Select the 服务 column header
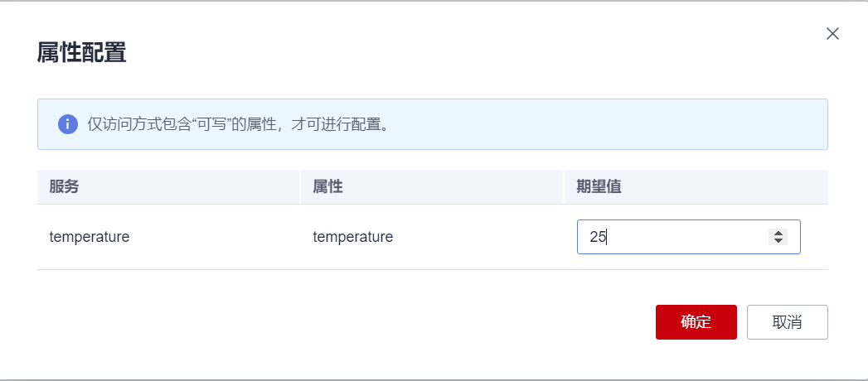The image size is (868, 381). click(65, 186)
